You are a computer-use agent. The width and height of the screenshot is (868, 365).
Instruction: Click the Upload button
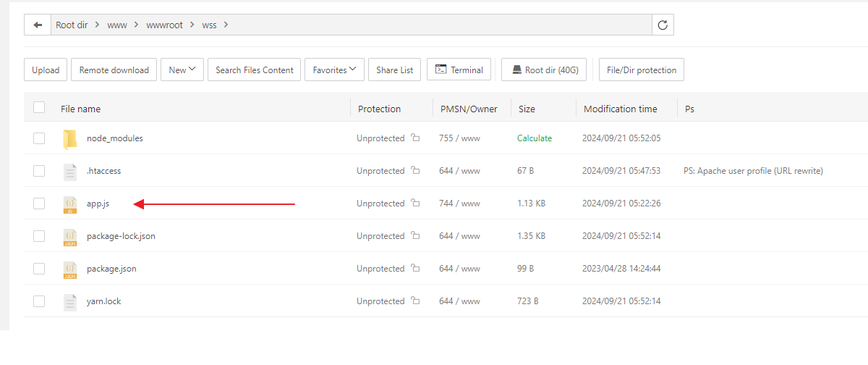[x=46, y=70]
